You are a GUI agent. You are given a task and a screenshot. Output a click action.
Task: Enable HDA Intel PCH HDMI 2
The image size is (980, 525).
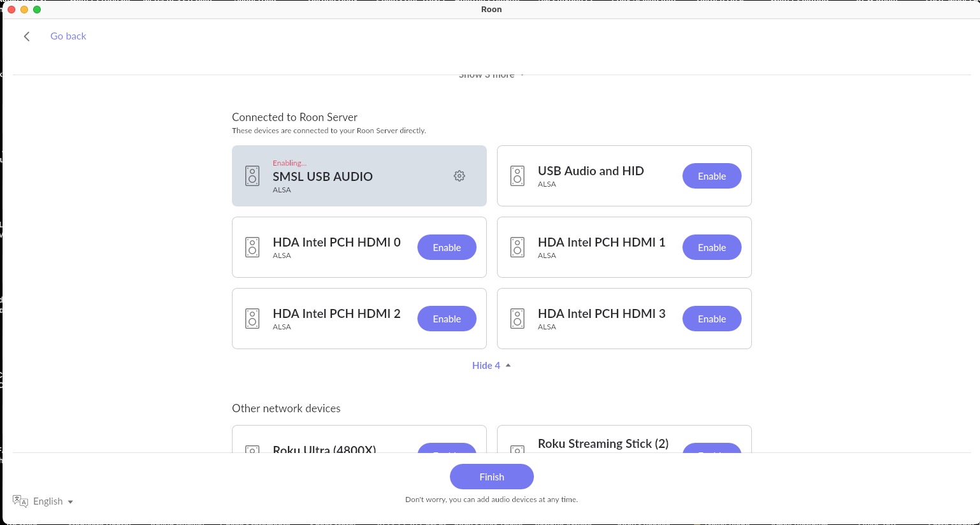(447, 319)
